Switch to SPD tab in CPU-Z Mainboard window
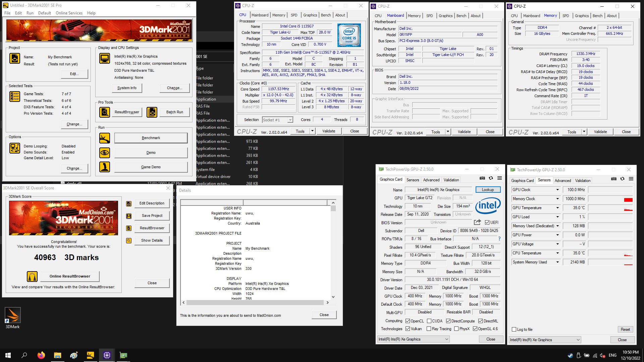 point(429,16)
